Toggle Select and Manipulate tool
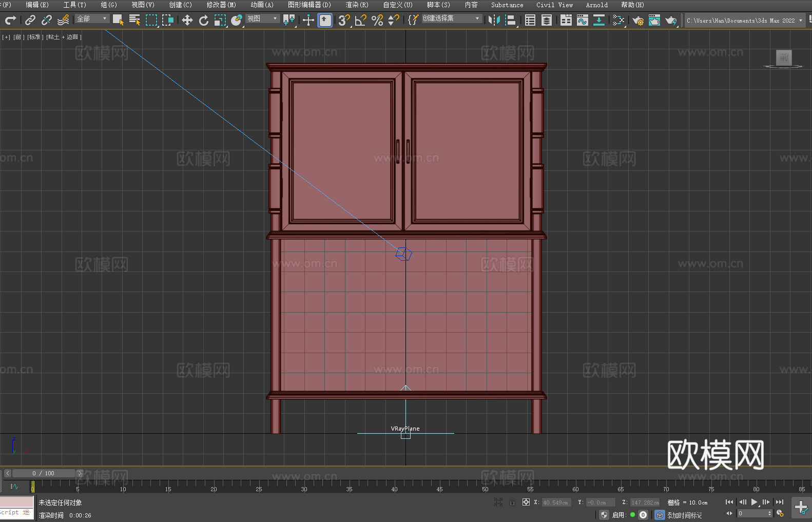The width and height of the screenshot is (812, 522). click(x=308, y=20)
